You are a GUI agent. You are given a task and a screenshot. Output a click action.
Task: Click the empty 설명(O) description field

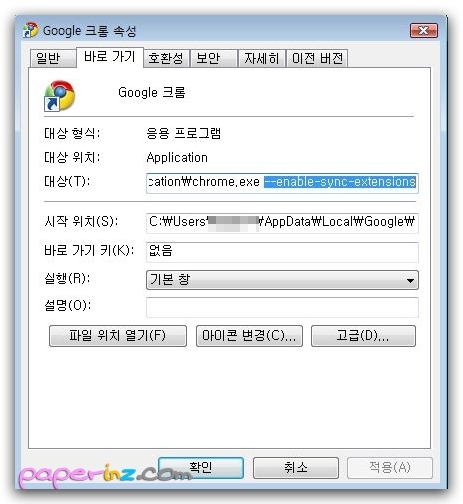[x=282, y=307]
